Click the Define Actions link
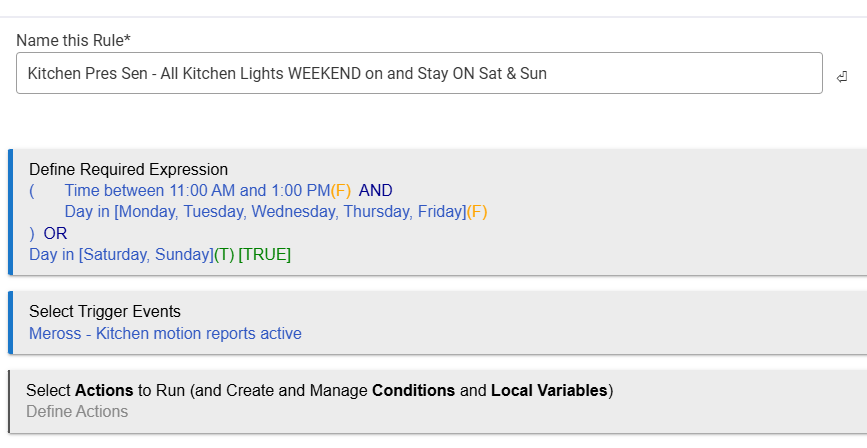 pyautogui.click(x=77, y=411)
